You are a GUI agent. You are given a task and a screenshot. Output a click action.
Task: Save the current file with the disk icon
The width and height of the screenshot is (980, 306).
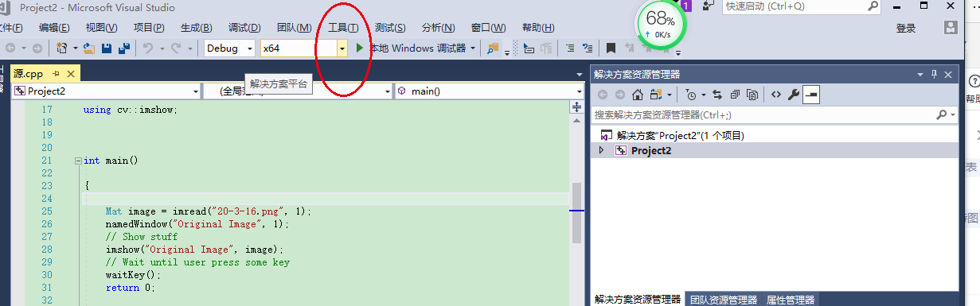[x=107, y=48]
